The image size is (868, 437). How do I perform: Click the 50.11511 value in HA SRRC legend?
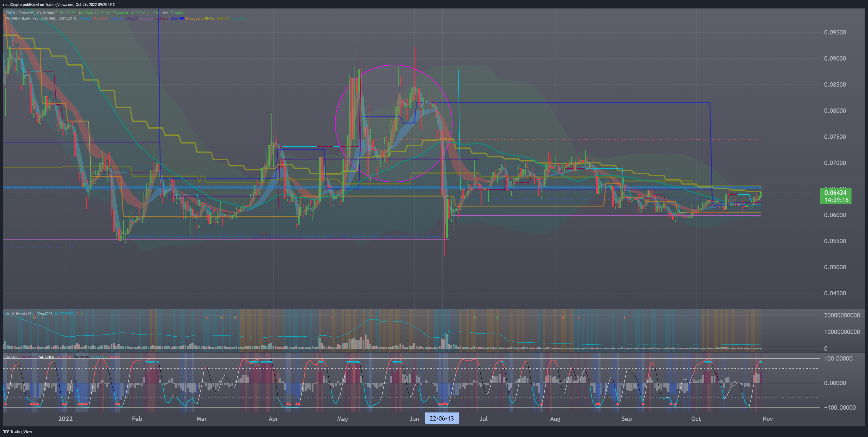coord(29,357)
